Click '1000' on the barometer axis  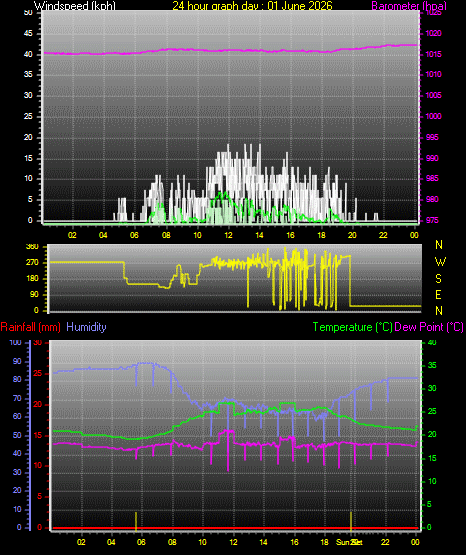[433, 116]
